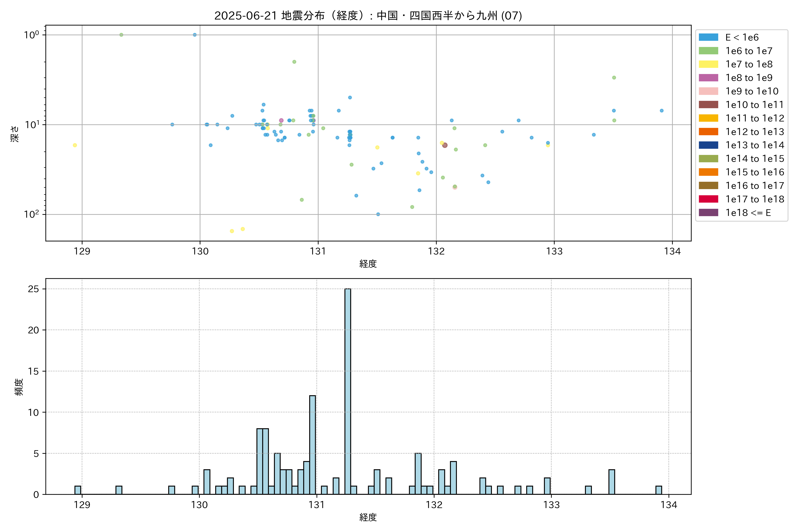Click the 経度 x-axis label under scatter plot
The width and height of the screenshot is (798, 532).
(x=368, y=264)
